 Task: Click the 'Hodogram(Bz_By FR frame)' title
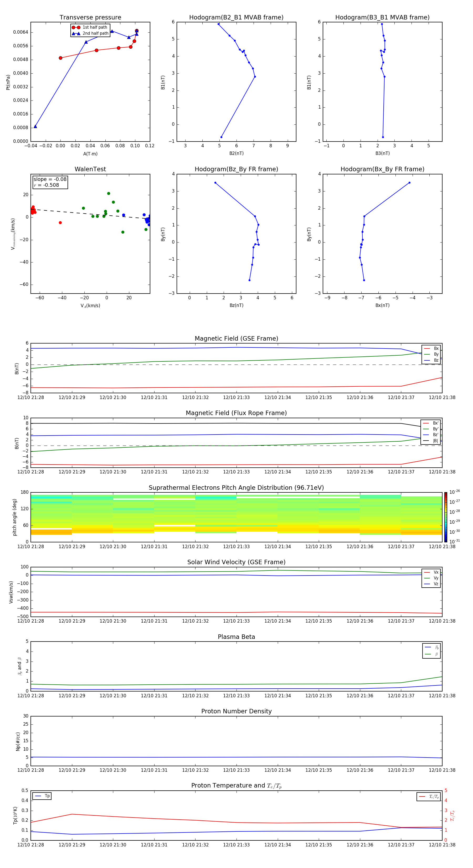pos(236,169)
